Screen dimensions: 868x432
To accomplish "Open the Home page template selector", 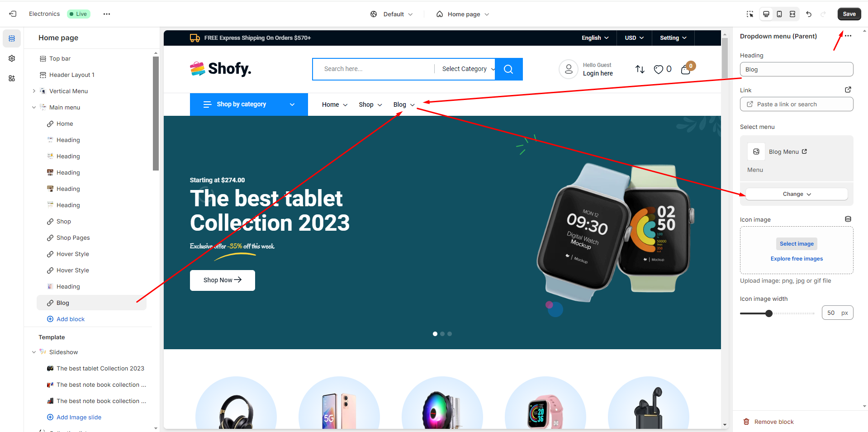I will pos(463,14).
